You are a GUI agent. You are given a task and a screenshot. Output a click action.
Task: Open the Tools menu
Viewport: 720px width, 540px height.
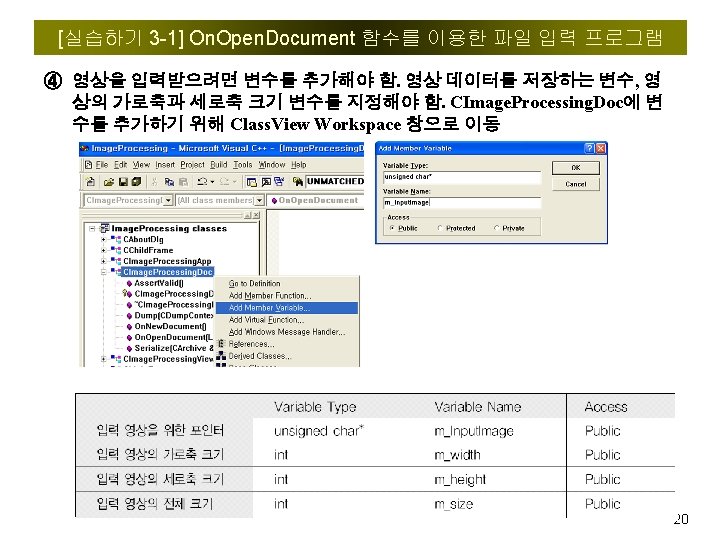(242, 165)
